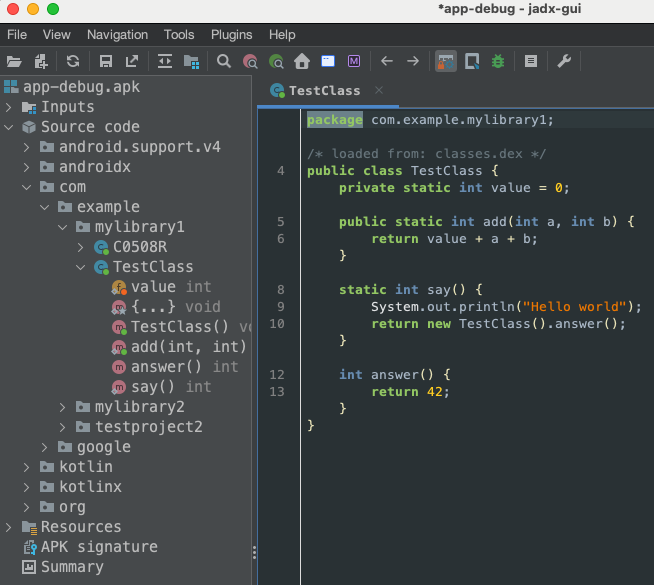The width and height of the screenshot is (654, 585).
Task: Expand the Inputs node
Action: pyautogui.click(x=9, y=107)
